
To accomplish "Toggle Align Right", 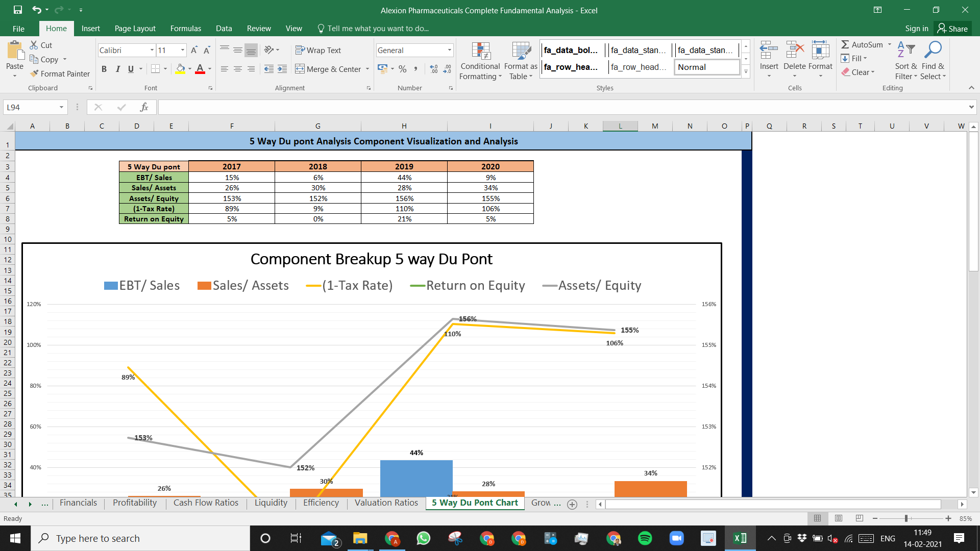I will pyautogui.click(x=251, y=69).
